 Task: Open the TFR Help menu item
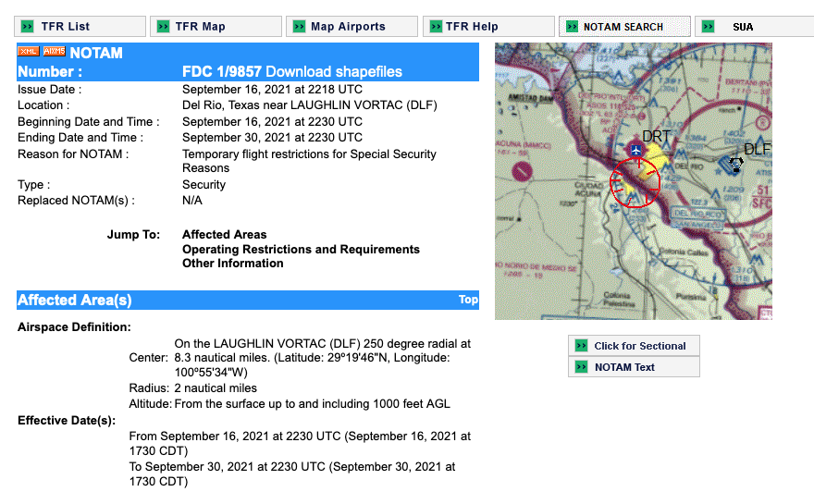click(x=472, y=27)
